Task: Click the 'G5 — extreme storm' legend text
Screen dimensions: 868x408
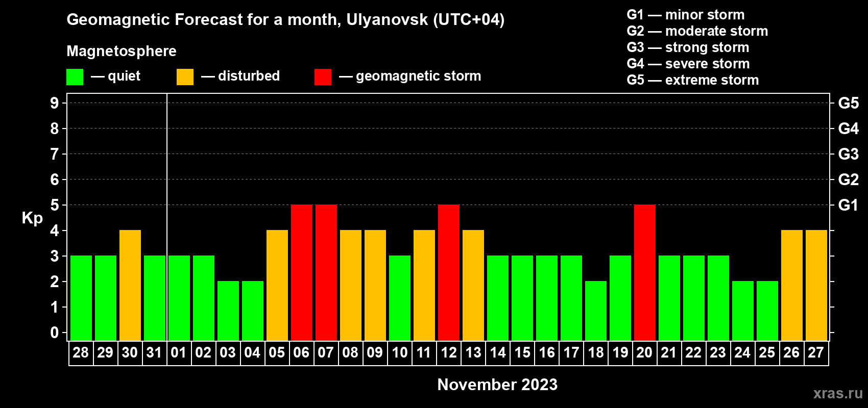Action: 693,80
